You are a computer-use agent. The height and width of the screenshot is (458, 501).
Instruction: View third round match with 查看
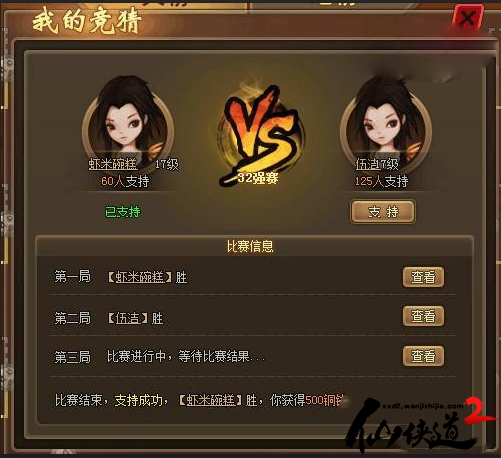pos(423,356)
